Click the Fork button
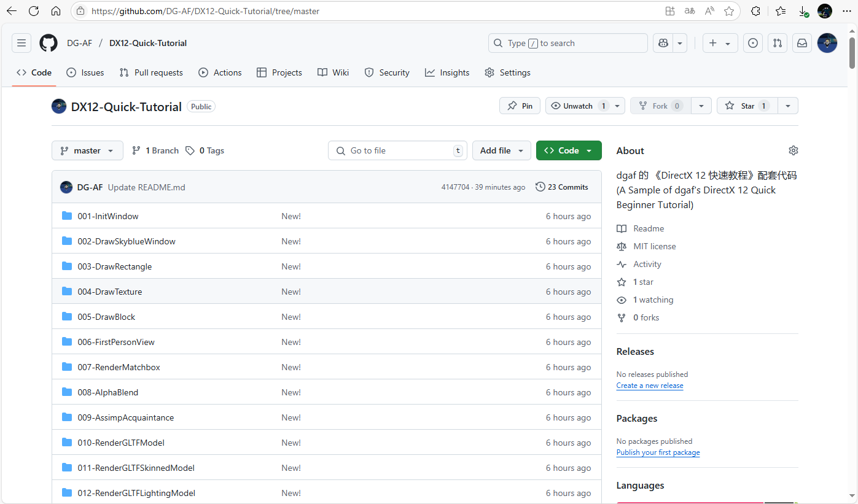 [661, 106]
